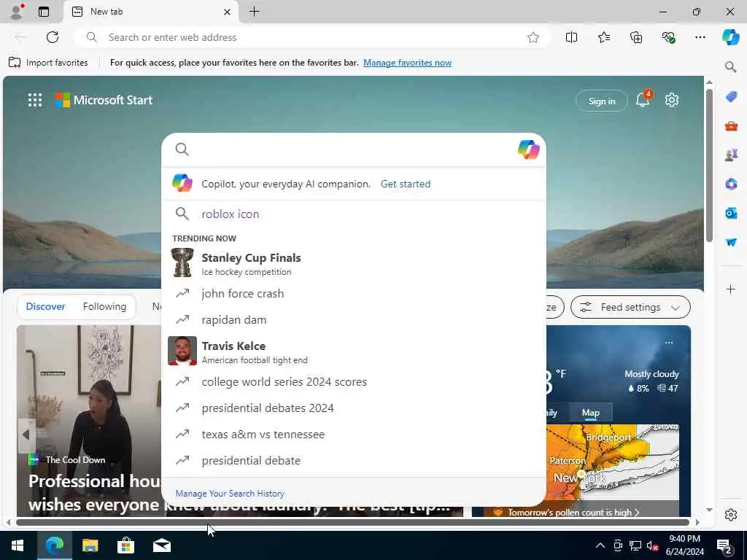Viewport: 747px width, 560px height.
Task: Open Settings and more ellipsis
Action: (700, 37)
